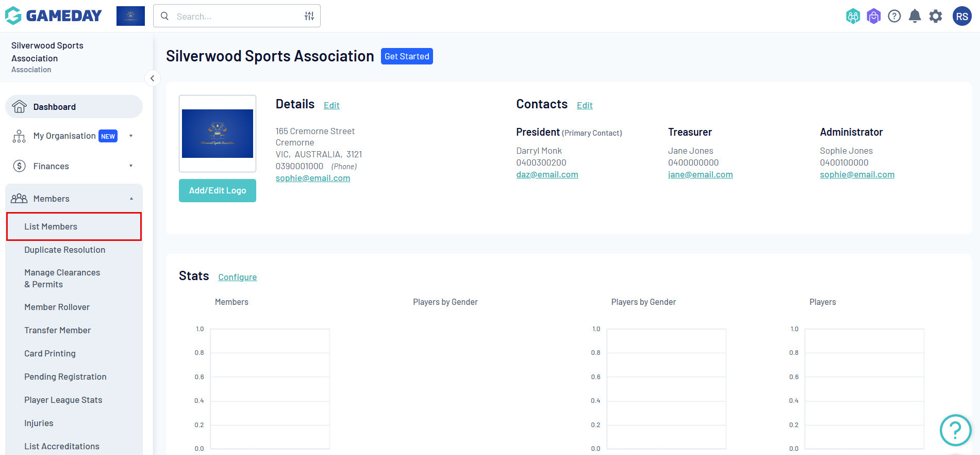Open Duplicate Resolution
This screenshot has width=980, height=455.
pyautogui.click(x=65, y=250)
